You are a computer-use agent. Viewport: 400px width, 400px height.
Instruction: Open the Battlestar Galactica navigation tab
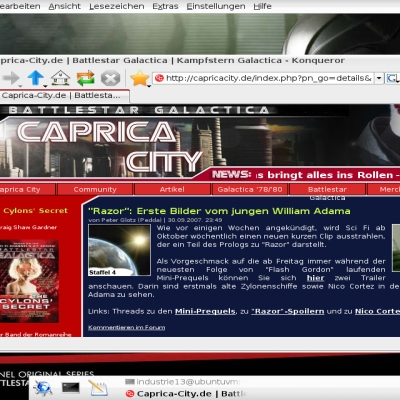[327, 189]
